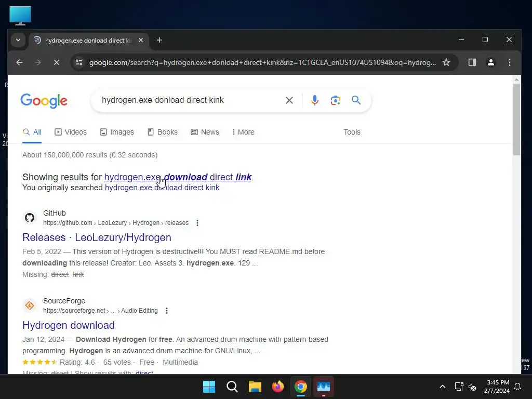Switch to the Videos tab
The image size is (532, 399).
click(71, 132)
